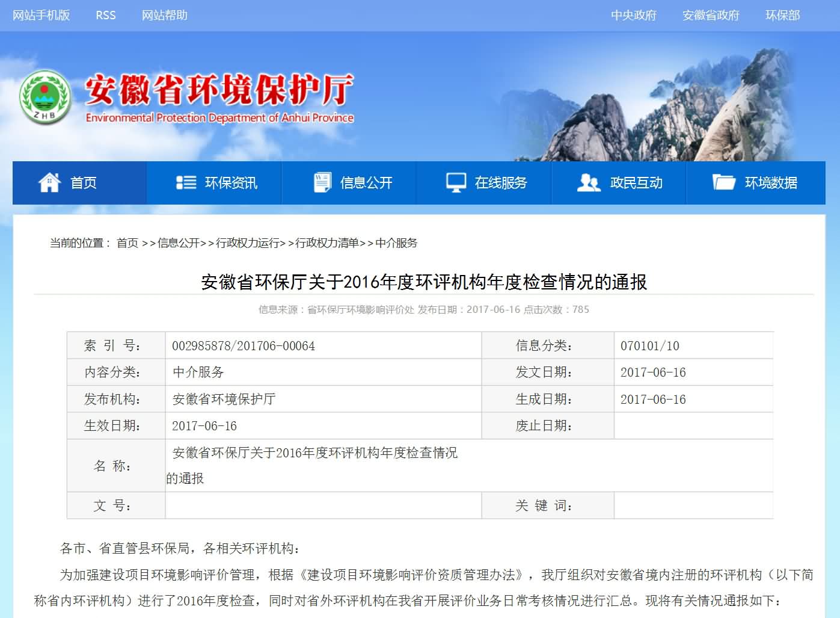
Task: Open the 环保资讯 navigation menu
Action: [x=231, y=183]
